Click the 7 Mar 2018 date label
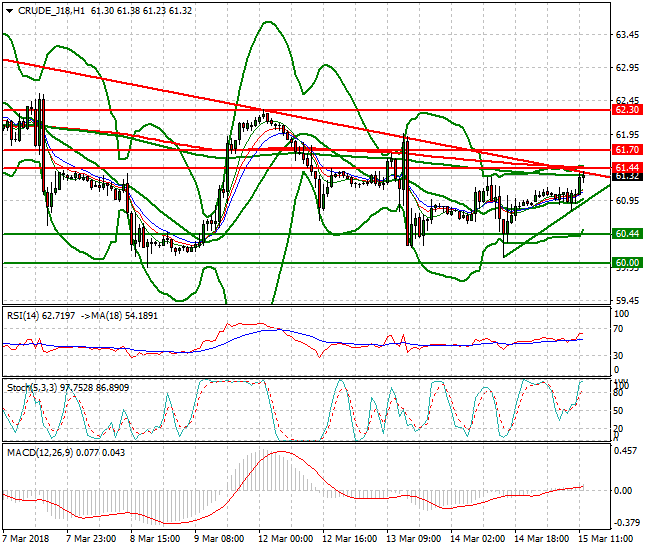 (x=26, y=539)
